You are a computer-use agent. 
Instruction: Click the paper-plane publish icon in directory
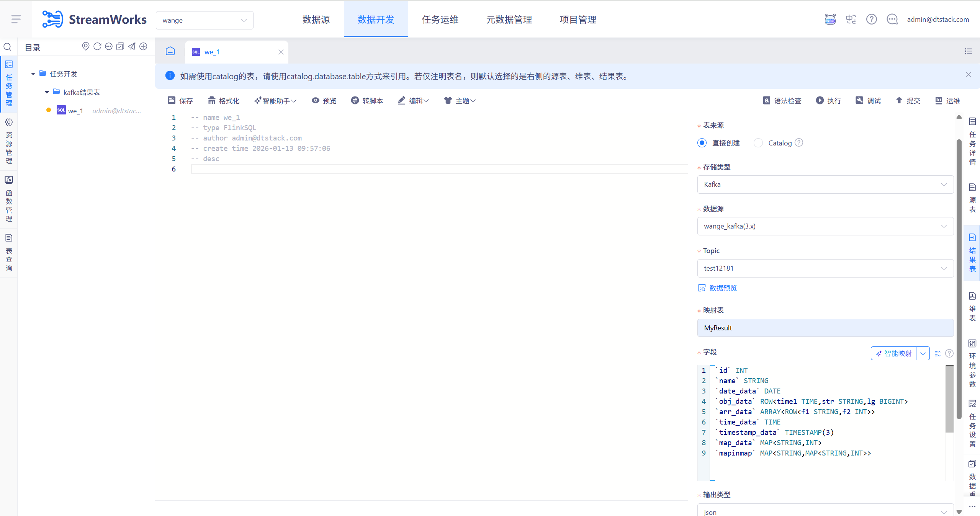pyautogui.click(x=132, y=46)
